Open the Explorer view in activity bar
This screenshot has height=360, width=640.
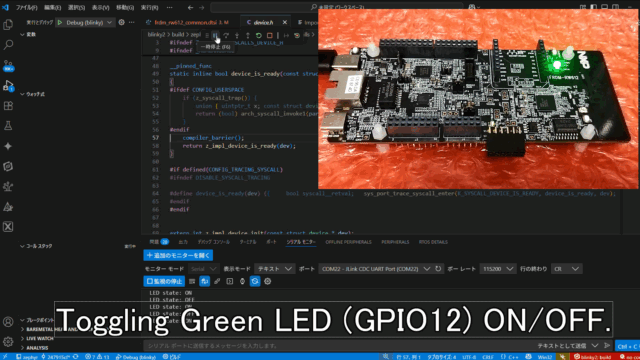point(8,25)
